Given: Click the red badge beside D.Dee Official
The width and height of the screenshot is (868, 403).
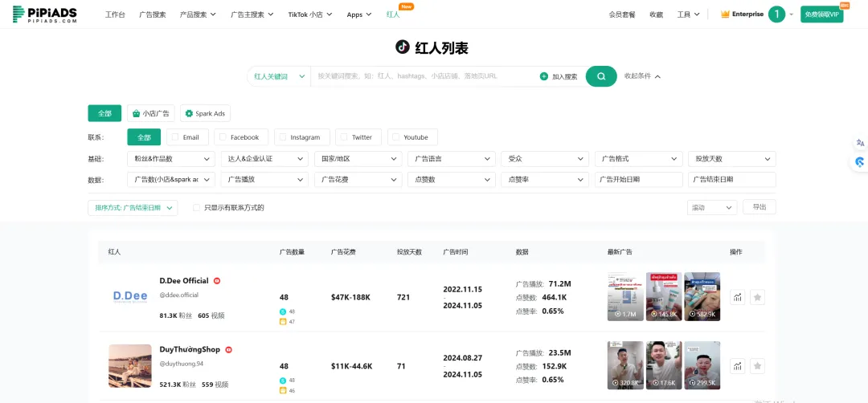Looking at the screenshot, I should pyautogui.click(x=217, y=281).
